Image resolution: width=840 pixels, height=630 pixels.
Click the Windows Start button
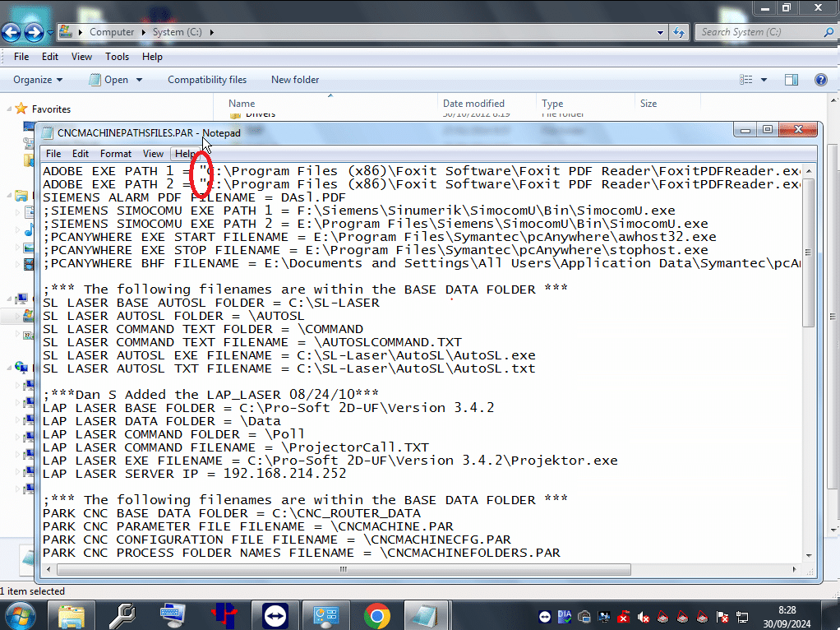click(x=20, y=614)
